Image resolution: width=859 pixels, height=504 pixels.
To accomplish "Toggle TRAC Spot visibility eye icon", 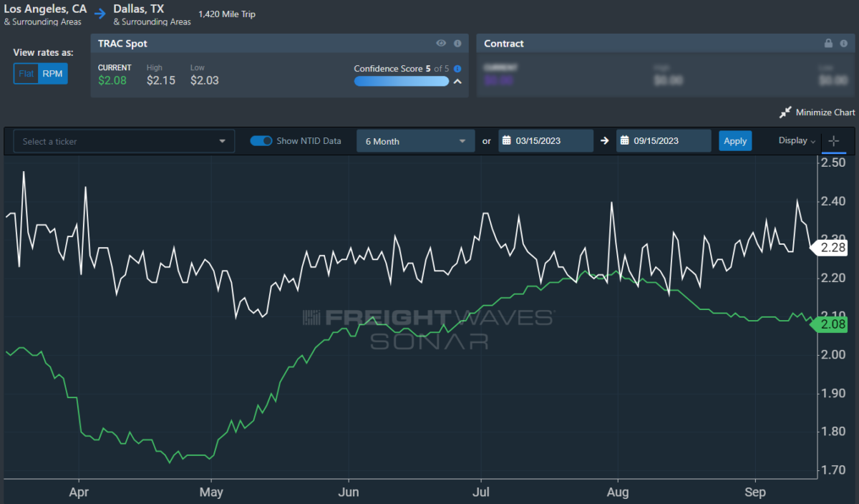I will pos(442,44).
